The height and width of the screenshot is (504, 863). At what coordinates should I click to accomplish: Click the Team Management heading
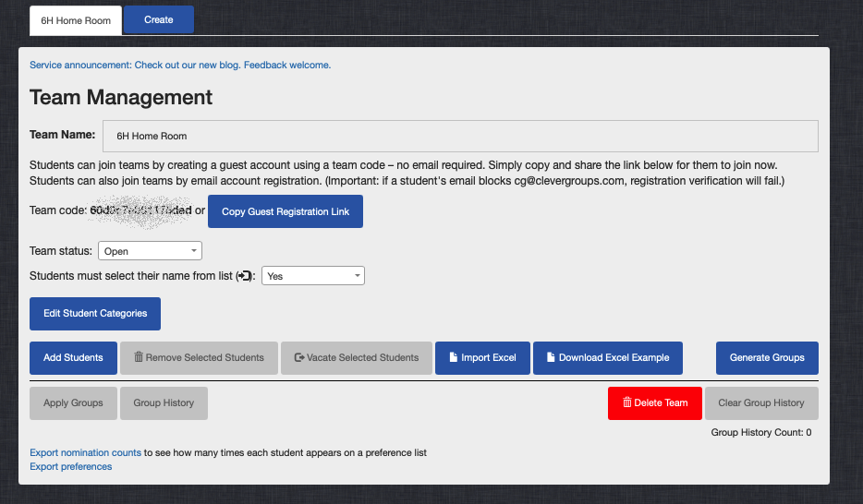(x=121, y=97)
